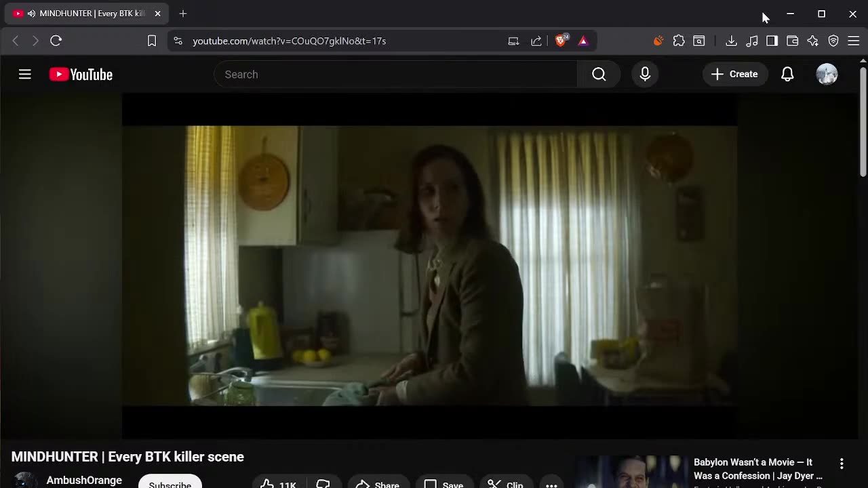
Task: Open the Brave Wallet
Action: (x=792, y=41)
